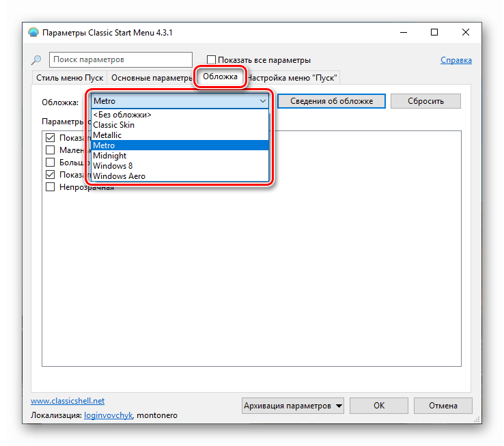
Task: Choose 'Classic Skin' from the list
Action: (180, 125)
